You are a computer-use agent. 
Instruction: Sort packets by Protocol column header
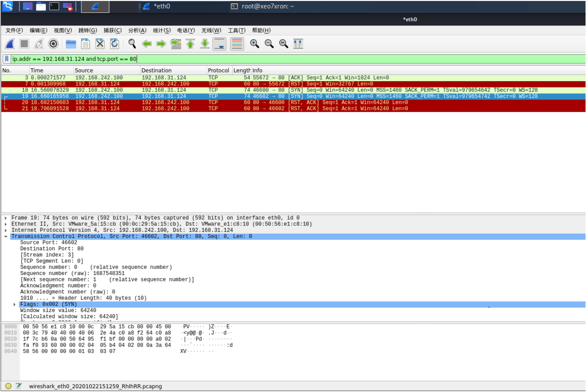[218, 70]
